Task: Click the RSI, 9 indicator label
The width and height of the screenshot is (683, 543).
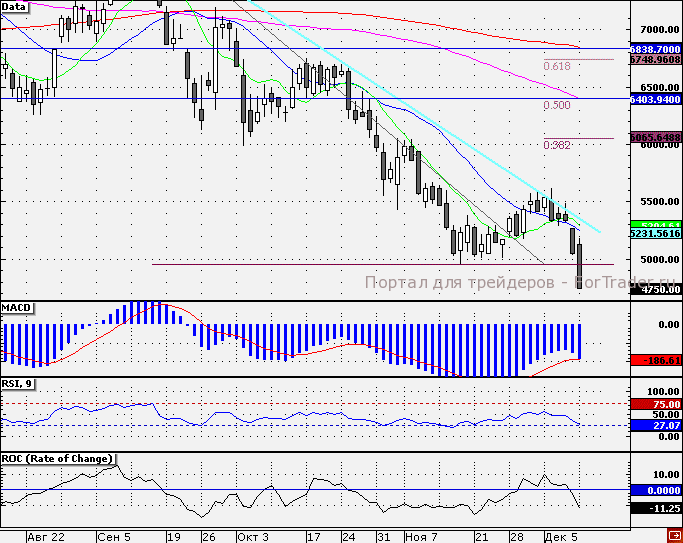Action: [20, 383]
